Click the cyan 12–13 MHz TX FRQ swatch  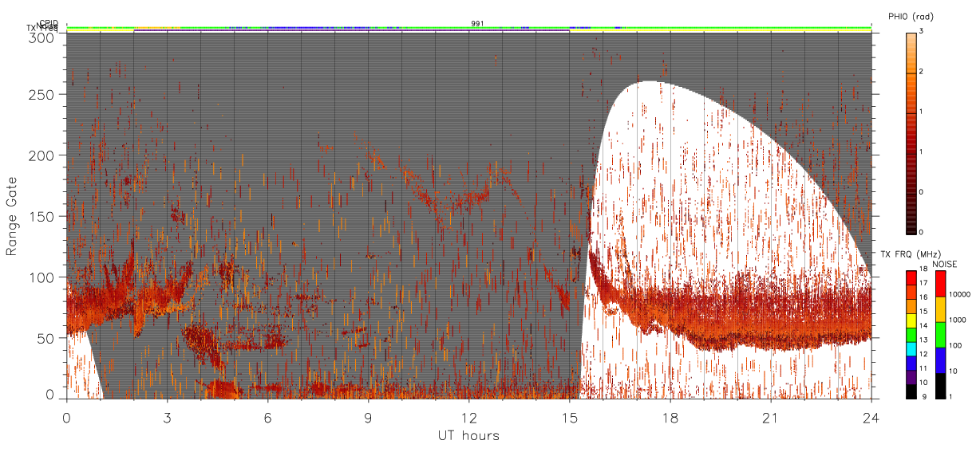(x=911, y=349)
